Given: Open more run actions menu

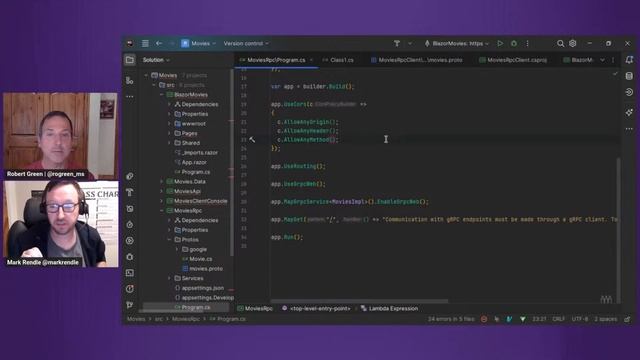Looking at the screenshot, I should 527,43.
